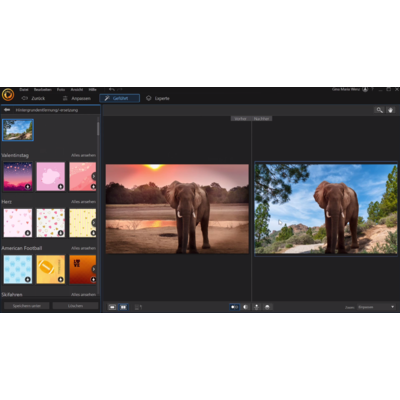Select the current landscape background thumbnail
Viewport: 400px width, 400px height.
18,130
